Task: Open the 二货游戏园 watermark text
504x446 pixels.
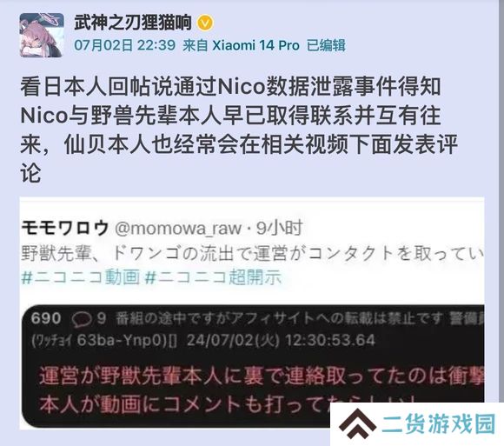Action: pos(439,423)
